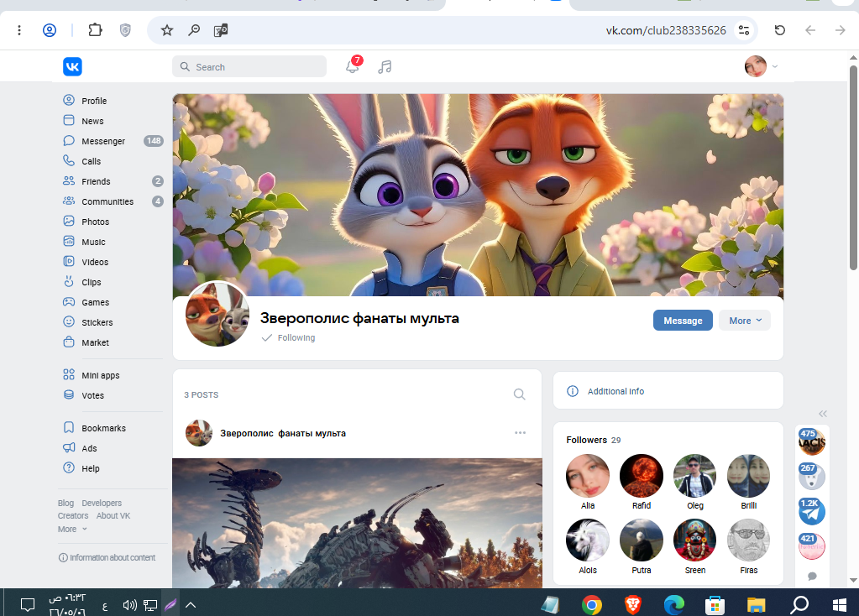Open Information about content link
This screenshot has height=616, width=859.
[x=107, y=557]
